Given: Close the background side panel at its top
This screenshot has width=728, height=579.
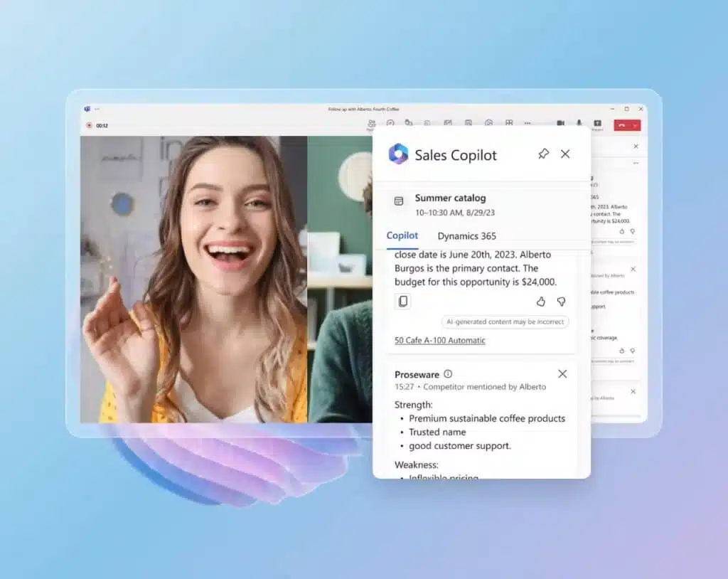Looking at the screenshot, I should click(x=636, y=147).
